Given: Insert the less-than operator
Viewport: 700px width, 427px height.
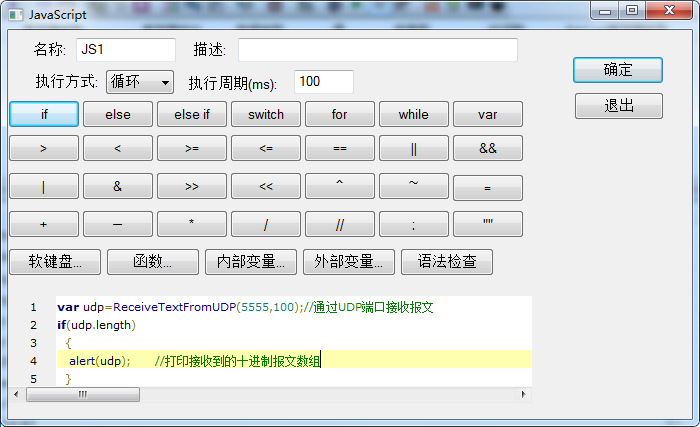Looking at the screenshot, I should coord(118,148).
